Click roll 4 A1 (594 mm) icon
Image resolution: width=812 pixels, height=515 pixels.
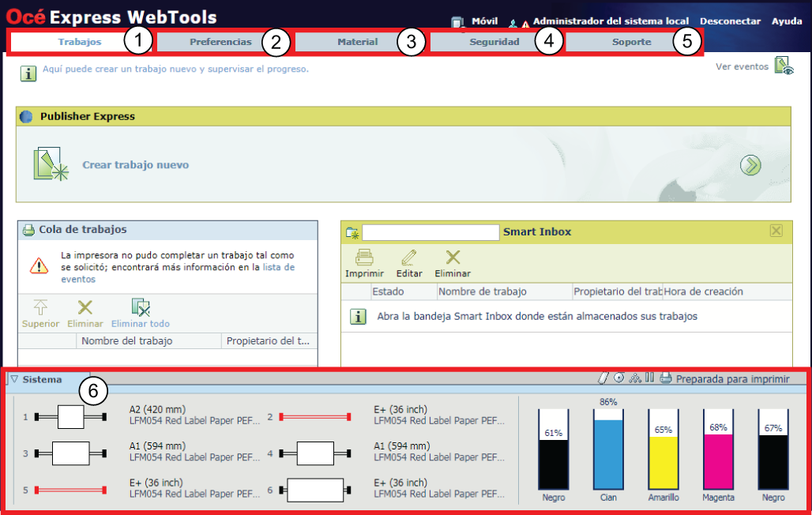(x=315, y=453)
